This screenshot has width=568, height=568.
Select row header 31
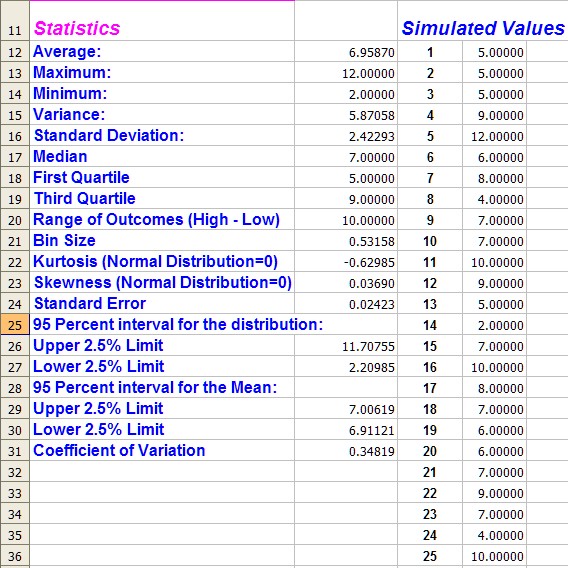15,451
